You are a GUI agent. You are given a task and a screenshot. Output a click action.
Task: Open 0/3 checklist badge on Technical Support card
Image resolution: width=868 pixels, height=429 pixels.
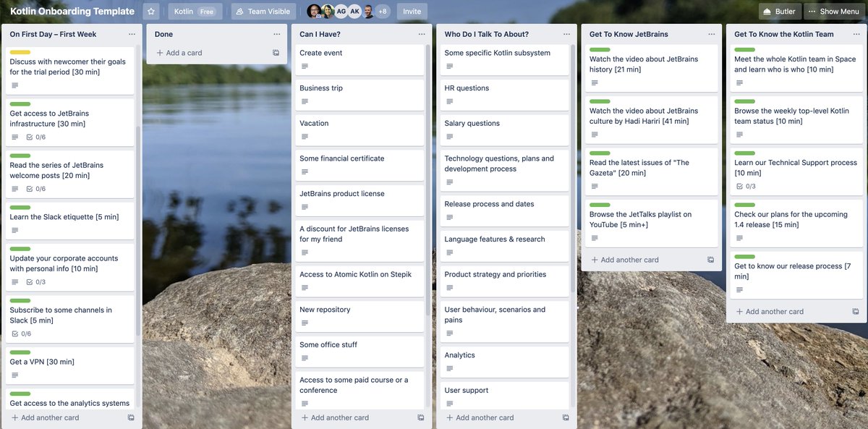[x=745, y=187]
